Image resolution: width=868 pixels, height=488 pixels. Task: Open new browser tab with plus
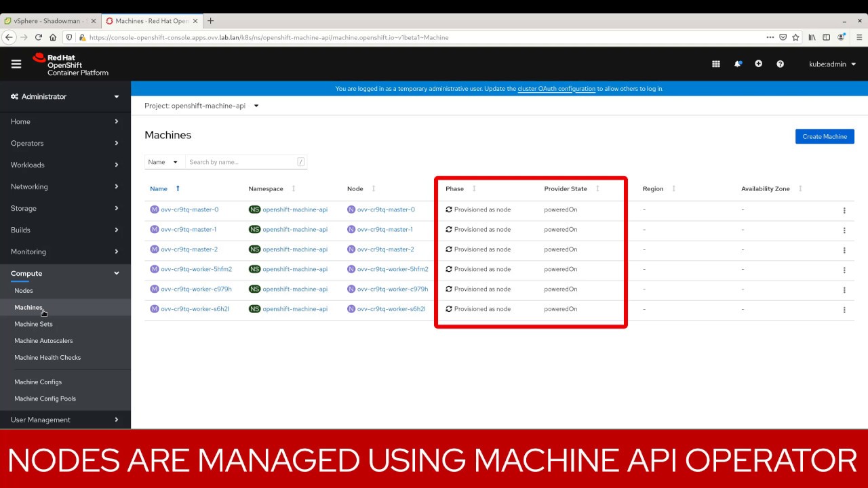coord(210,21)
